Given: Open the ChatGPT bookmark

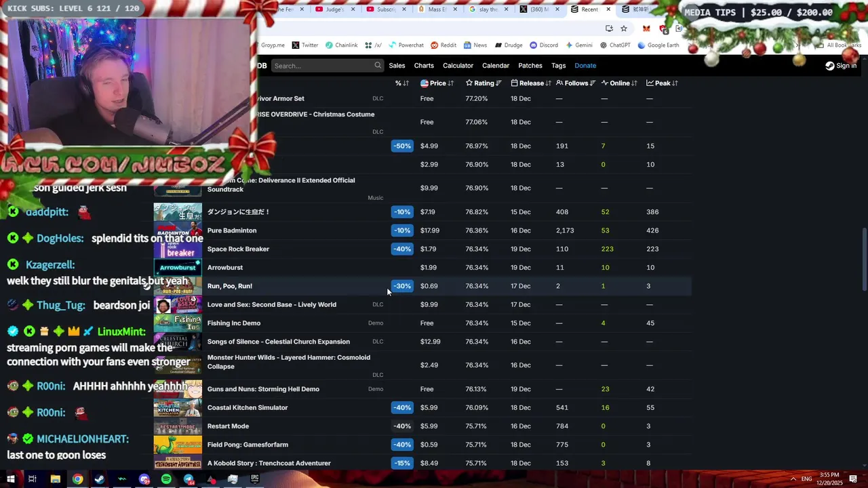Looking at the screenshot, I should (615, 45).
